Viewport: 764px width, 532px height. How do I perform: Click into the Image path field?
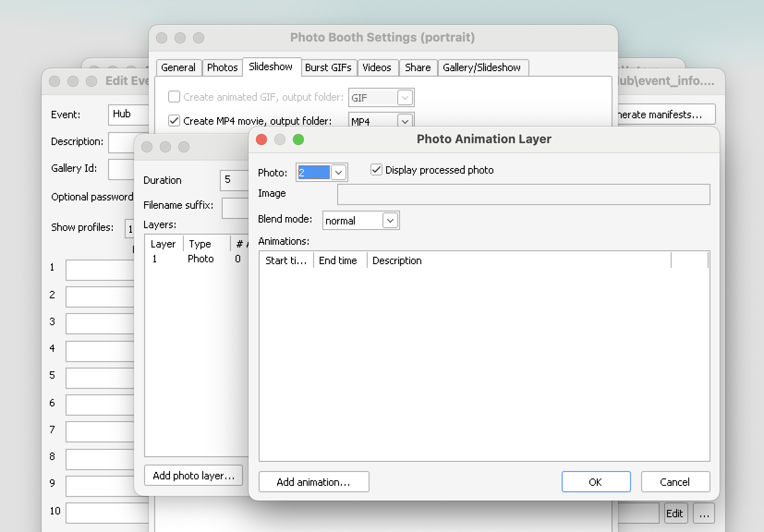[x=523, y=194]
